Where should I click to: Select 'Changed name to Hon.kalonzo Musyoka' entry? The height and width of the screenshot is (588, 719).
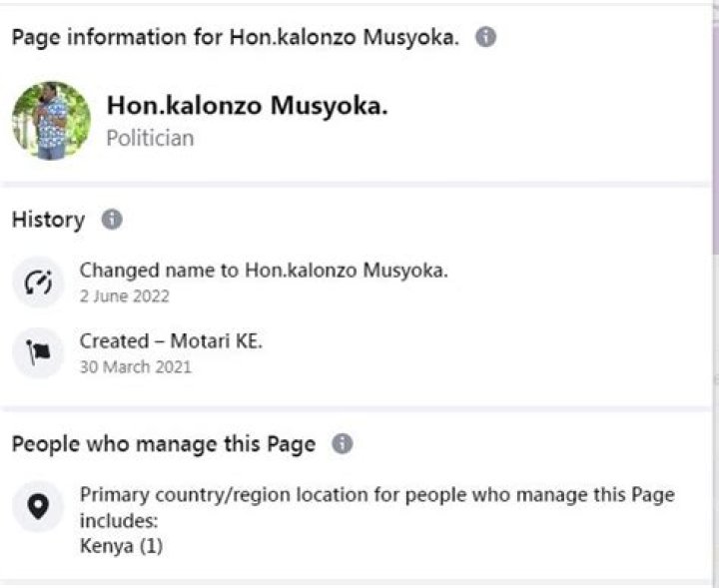click(264, 271)
